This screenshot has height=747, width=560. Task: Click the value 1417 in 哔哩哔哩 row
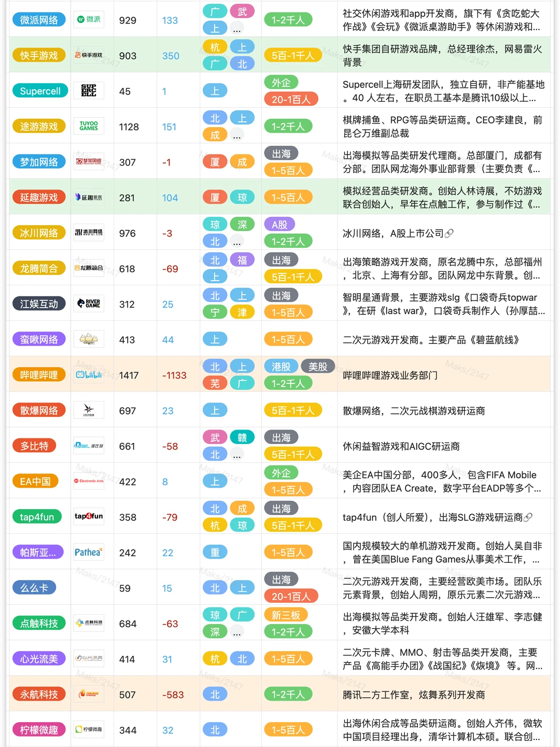[129, 375]
